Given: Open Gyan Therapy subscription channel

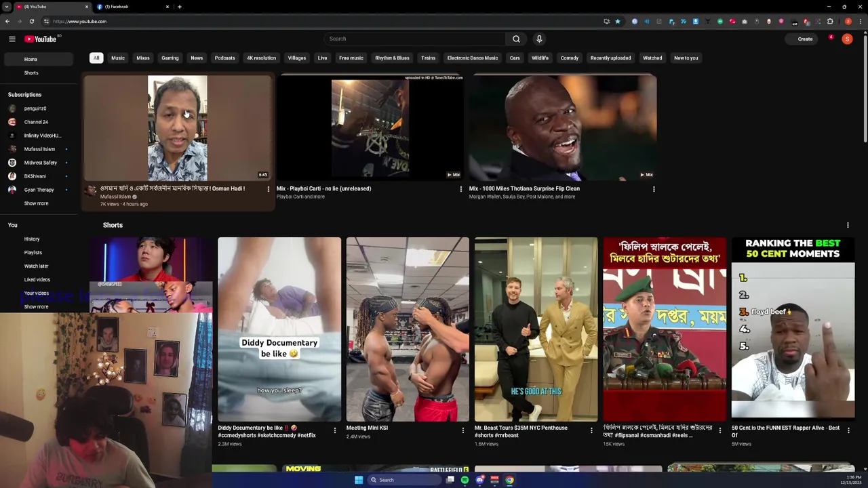Looking at the screenshot, I should pos(39,190).
